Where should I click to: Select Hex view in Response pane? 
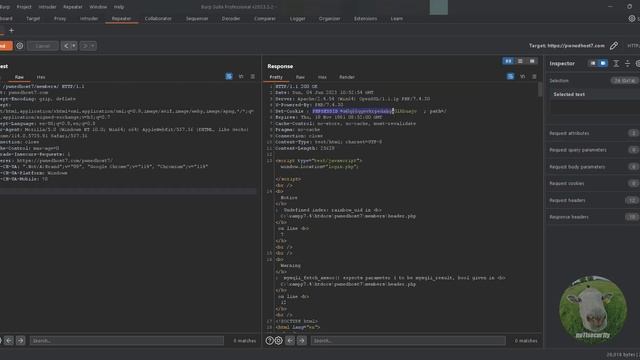tap(322, 77)
